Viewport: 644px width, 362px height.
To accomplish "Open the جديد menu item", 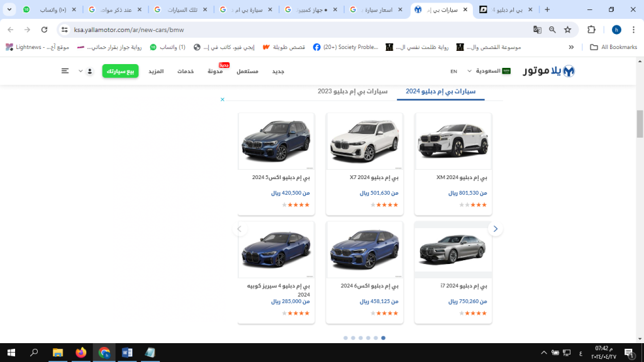I will click(278, 72).
